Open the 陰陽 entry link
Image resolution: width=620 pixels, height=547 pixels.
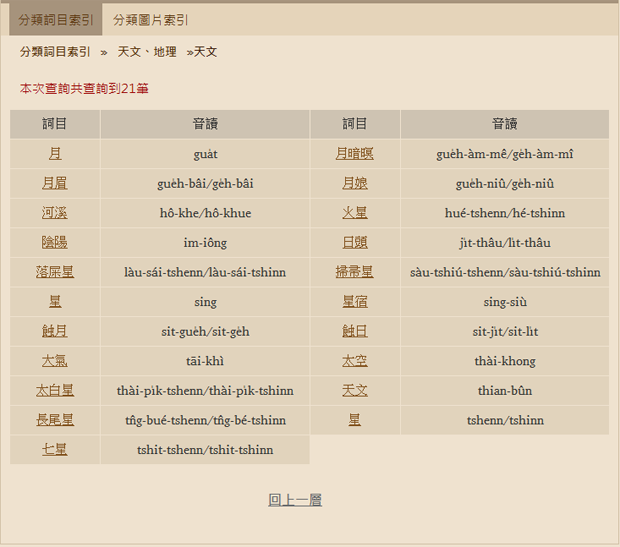point(55,242)
